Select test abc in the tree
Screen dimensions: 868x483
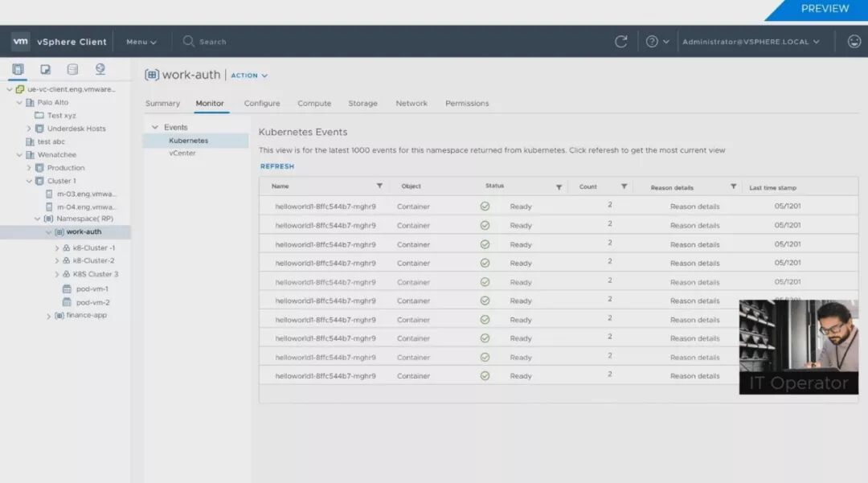tap(51, 141)
